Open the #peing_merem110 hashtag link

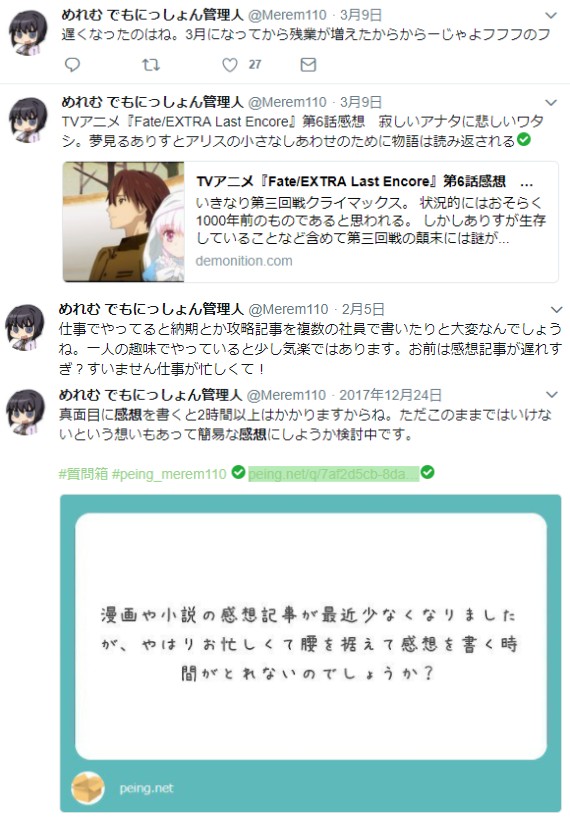(169, 474)
